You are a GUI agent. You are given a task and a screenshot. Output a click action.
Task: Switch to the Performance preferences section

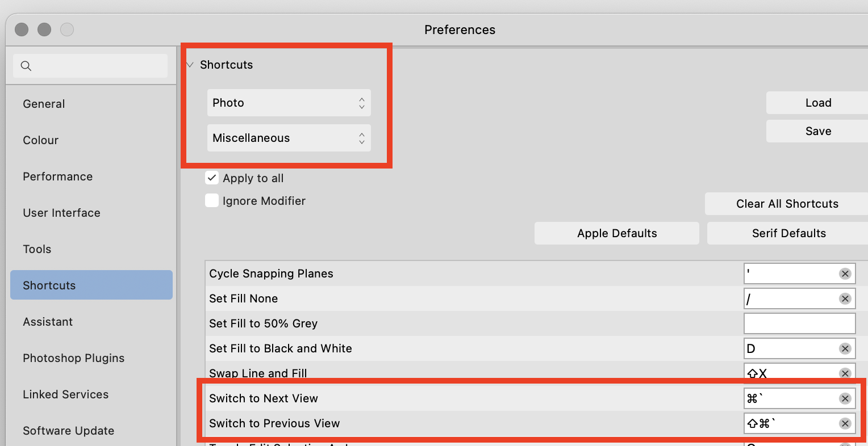point(57,176)
